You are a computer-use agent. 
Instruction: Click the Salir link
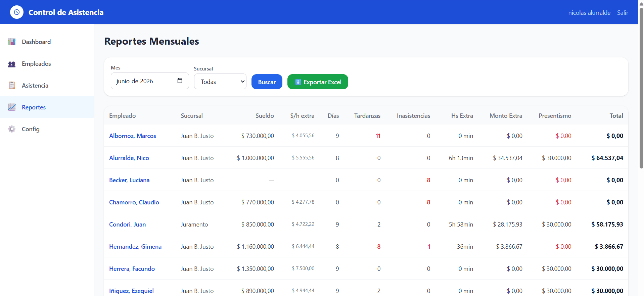pyautogui.click(x=623, y=13)
